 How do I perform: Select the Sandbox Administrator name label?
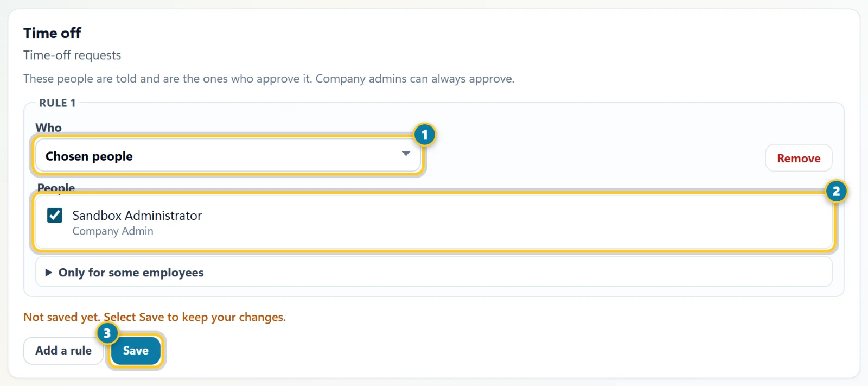coord(137,216)
